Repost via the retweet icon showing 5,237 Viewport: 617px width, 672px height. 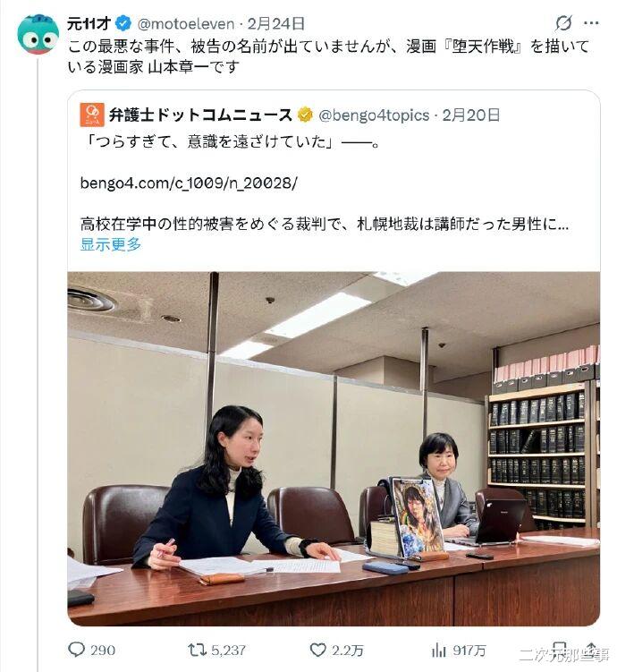pyautogui.click(x=217, y=650)
